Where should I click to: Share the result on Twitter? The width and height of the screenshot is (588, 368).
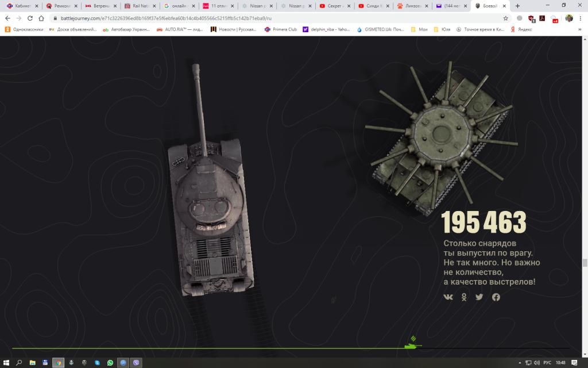point(479,297)
